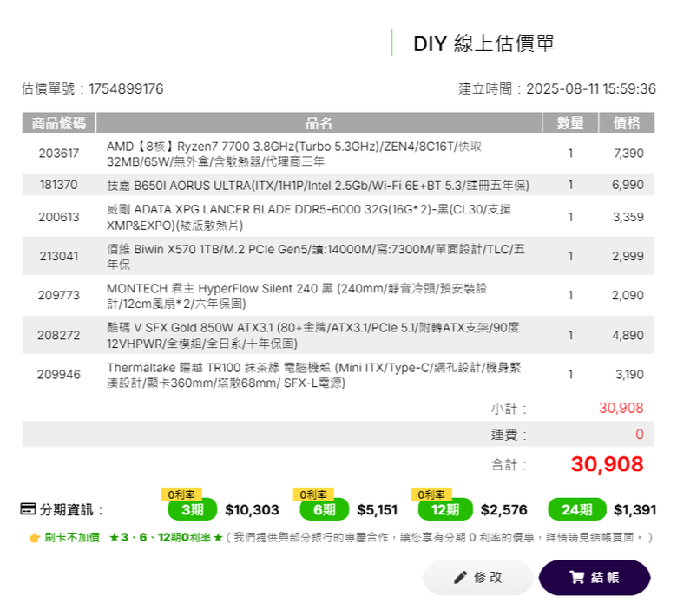The width and height of the screenshot is (677, 616).
Task: Select the 24期 installment badge
Action: click(x=577, y=509)
